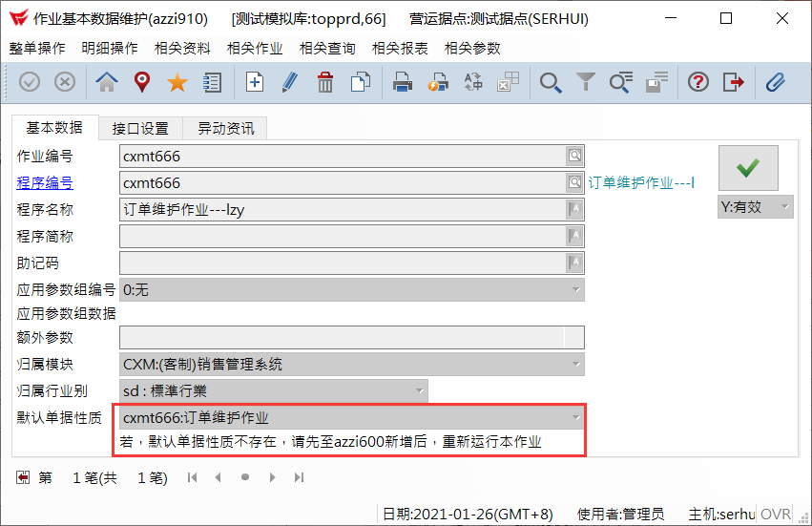
Task: Switch to 接口设置 tab
Action: (140, 129)
